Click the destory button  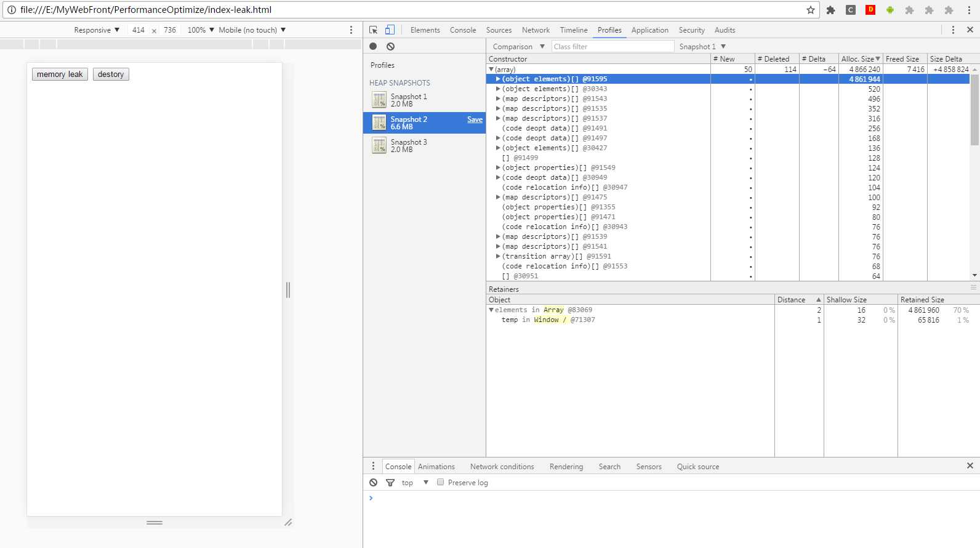(111, 74)
